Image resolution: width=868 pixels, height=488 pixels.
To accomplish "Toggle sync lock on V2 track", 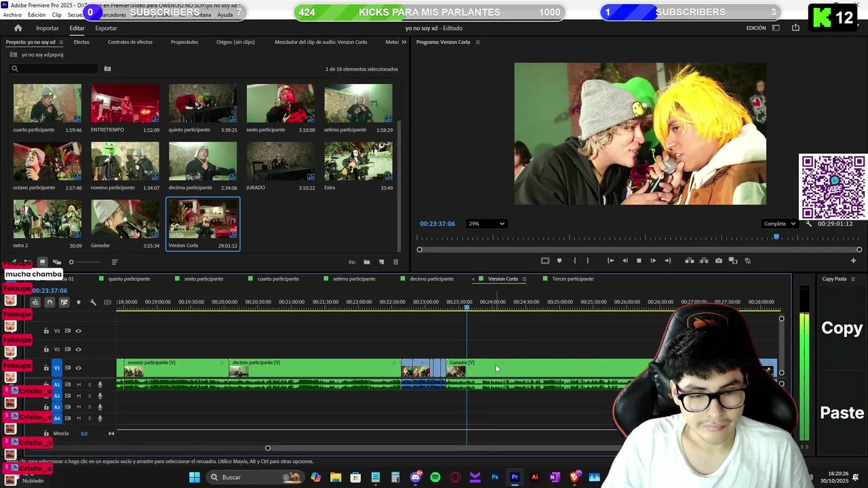I will tap(67, 349).
